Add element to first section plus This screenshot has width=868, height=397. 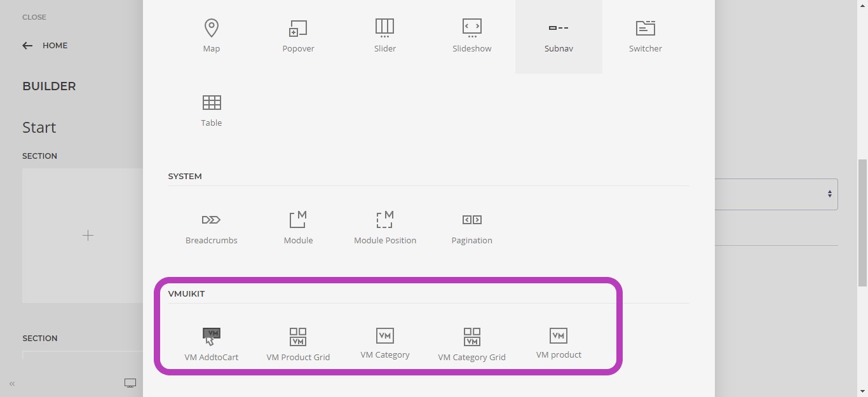click(x=88, y=236)
